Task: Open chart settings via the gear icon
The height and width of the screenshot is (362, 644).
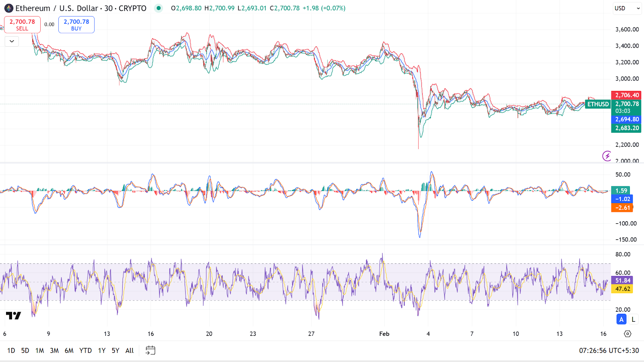Action: (627, 334)
